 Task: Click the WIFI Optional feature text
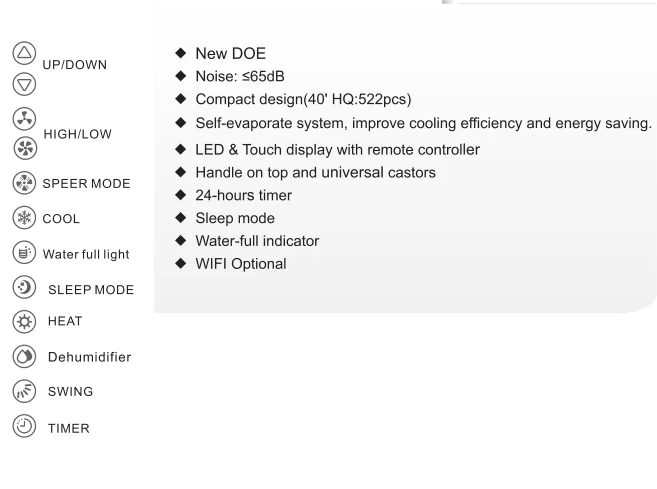pyautogui.click(x=241, y=264)
